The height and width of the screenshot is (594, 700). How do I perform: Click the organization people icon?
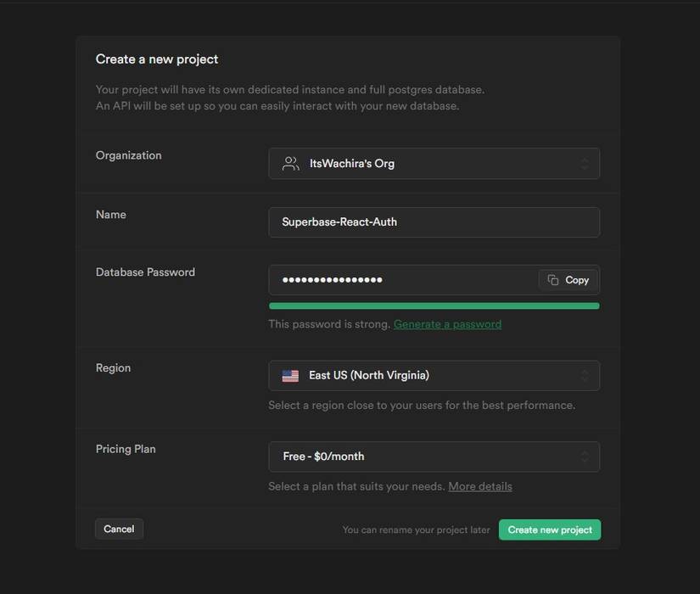pos(290,164)
